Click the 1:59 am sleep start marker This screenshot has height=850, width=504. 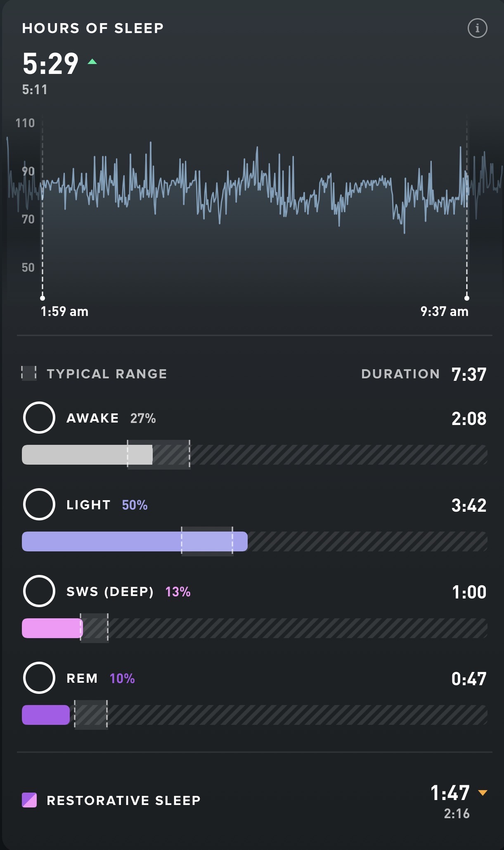[43, 298]
